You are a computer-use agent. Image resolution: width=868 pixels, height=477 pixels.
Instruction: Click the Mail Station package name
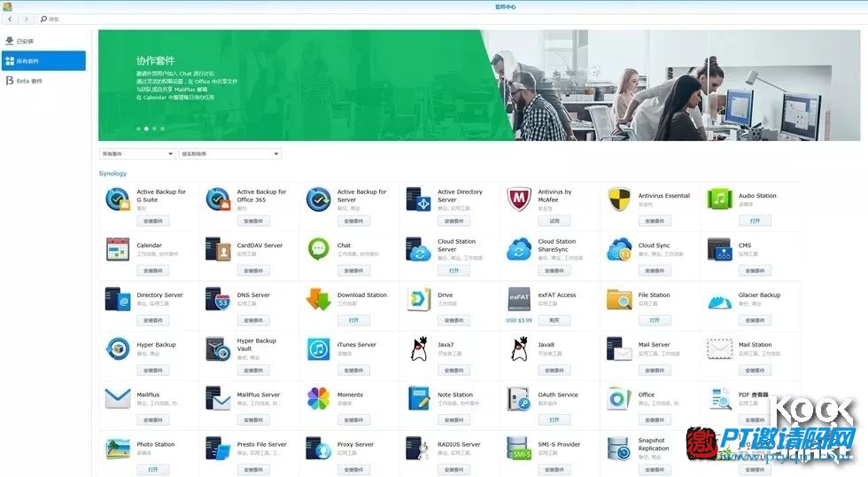(755, 345)
